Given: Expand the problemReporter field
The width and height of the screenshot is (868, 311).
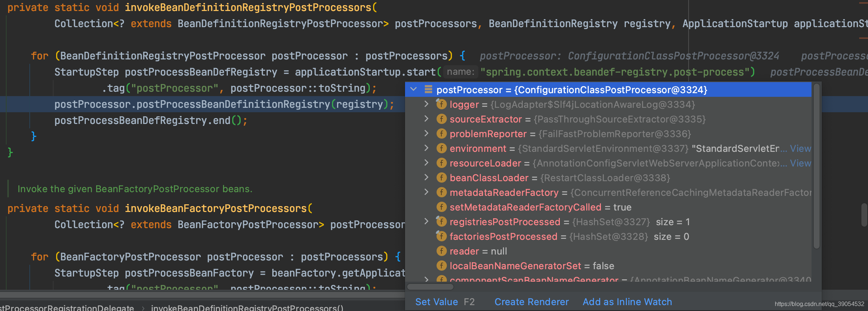Looking at the screenshot, I should pyautogui.click(x=426, y=133).
